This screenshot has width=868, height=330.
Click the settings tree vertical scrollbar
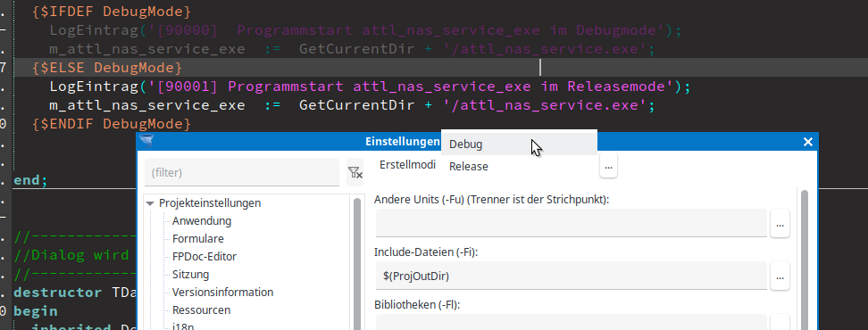(x=357, y=264)
